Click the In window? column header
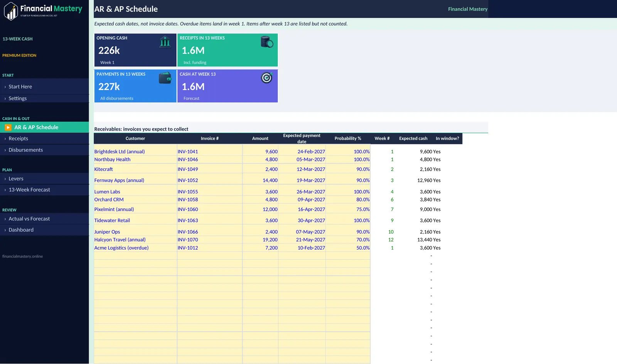 click(447, 139)
